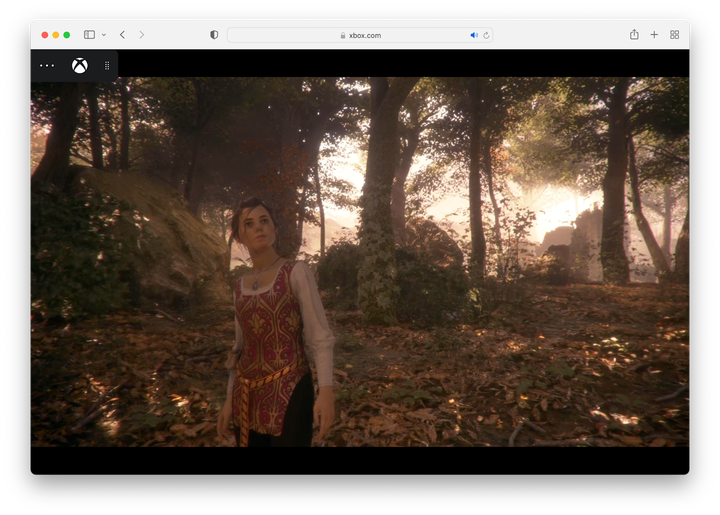
Task: Open a new tab with plus button
Action: [x=654, y=35]
